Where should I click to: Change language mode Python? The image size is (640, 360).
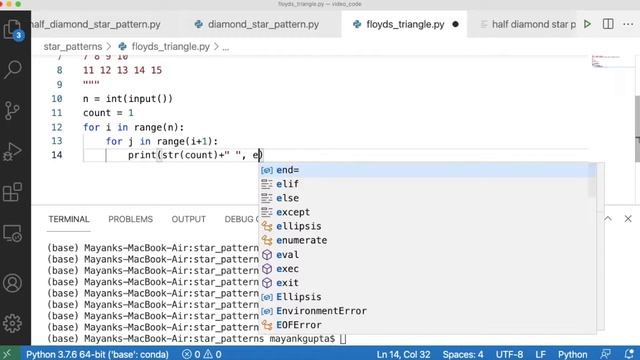572,354
